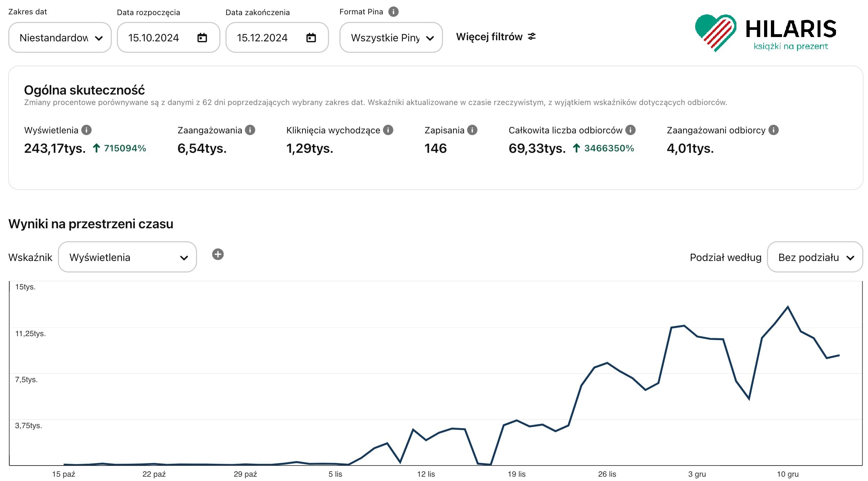Click plus icon to add another metric
The width and height of the screenshot is (868, 481).
coord(218,255)
